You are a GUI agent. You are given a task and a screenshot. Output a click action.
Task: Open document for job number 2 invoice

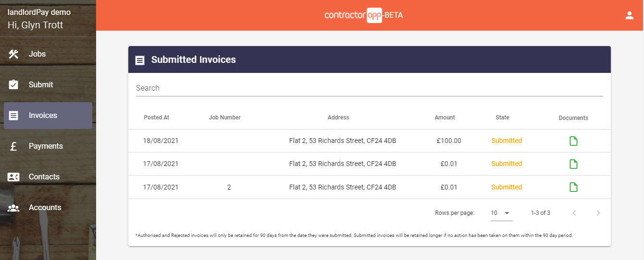[x=573, y=187]
